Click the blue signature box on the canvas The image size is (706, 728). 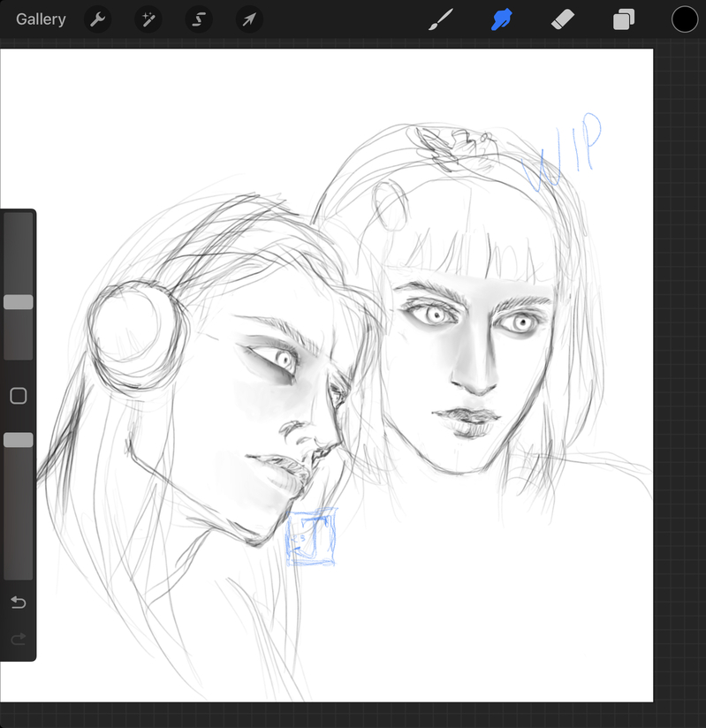click(x=311, y=537)
